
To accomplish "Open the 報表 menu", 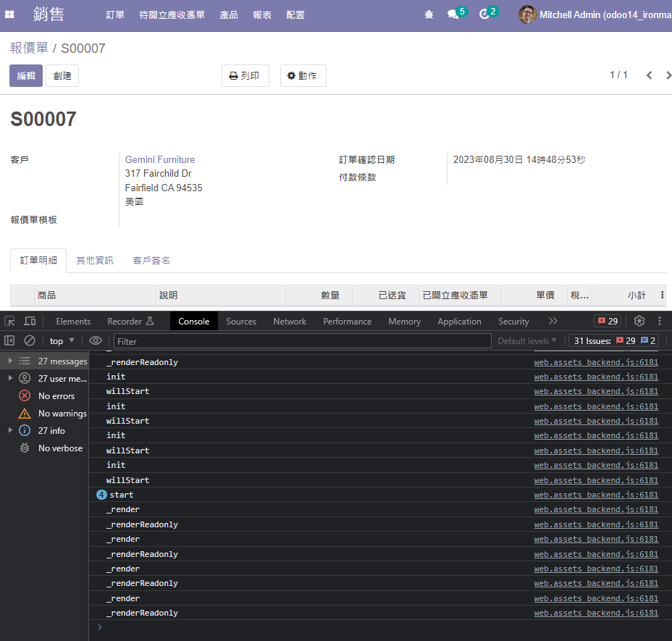I will (262, 15).
